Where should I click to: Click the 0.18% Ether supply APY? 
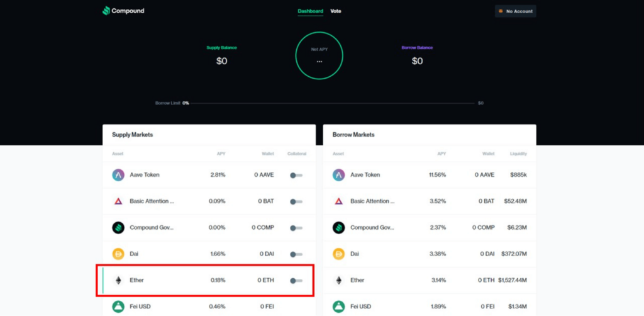pyautogui.click(x=218, y=280)
